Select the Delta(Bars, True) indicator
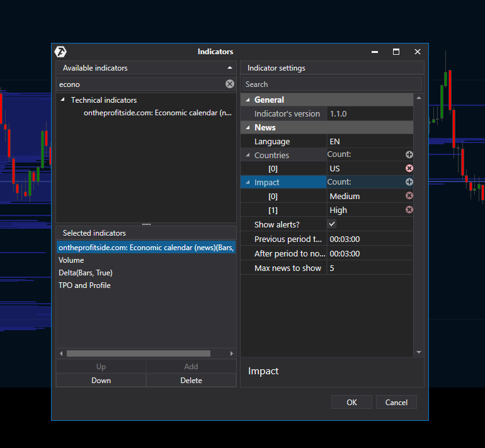The height and width of the screenshot is (448, 485). (x=86, y=273)
